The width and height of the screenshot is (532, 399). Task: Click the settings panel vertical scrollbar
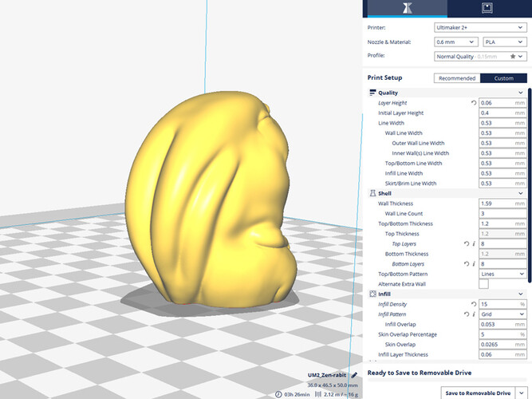tap(530, 185)
